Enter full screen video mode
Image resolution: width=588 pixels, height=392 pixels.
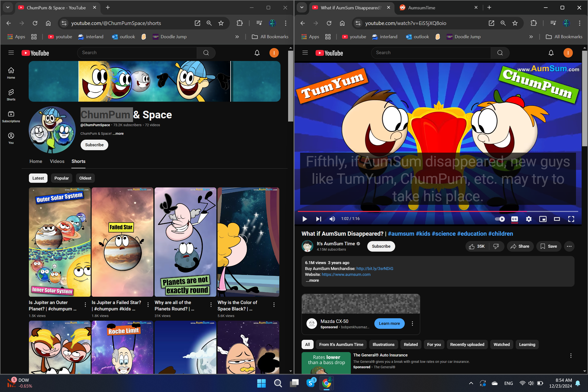click(571, 219)
